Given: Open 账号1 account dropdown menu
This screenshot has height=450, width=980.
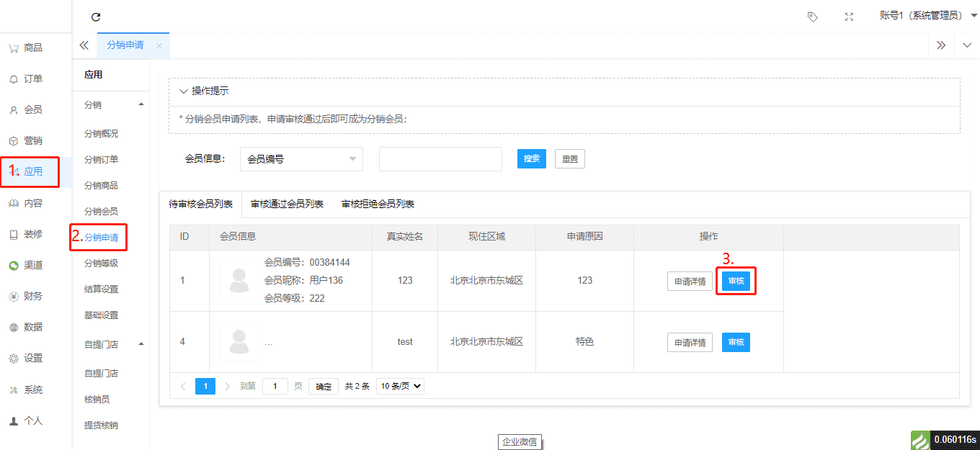Looking at the screenshot, I should tap(927, 16).
